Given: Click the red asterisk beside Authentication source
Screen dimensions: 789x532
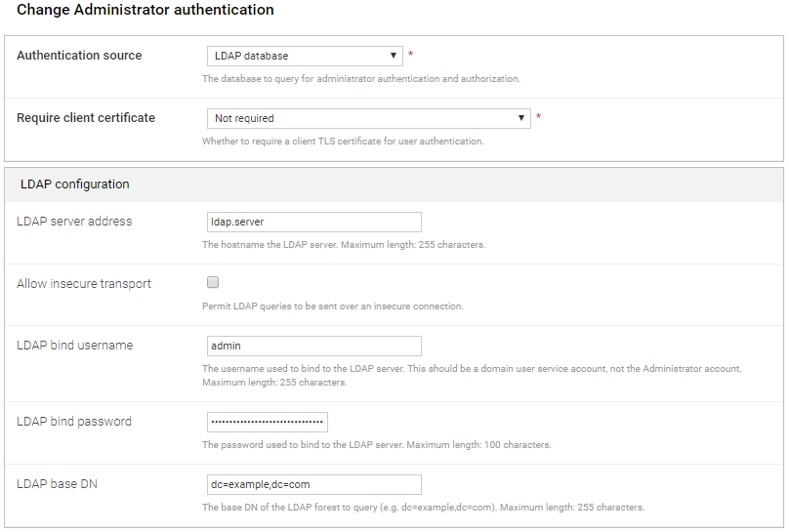Looking at the screenshot, I should click(410, 55).
